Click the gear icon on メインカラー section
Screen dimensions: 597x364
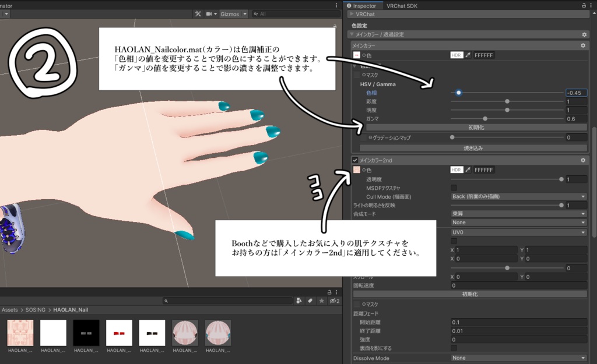click(583, 45)
